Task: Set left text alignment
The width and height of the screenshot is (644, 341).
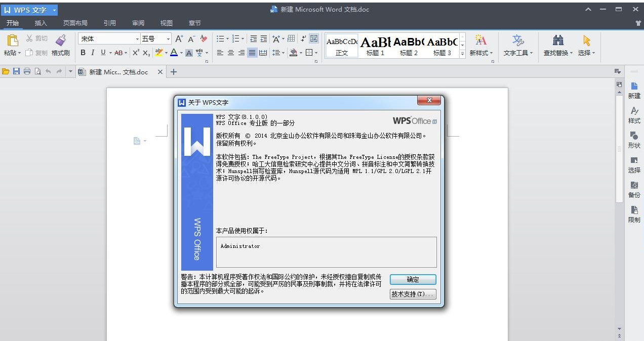Action: [220, 53]
